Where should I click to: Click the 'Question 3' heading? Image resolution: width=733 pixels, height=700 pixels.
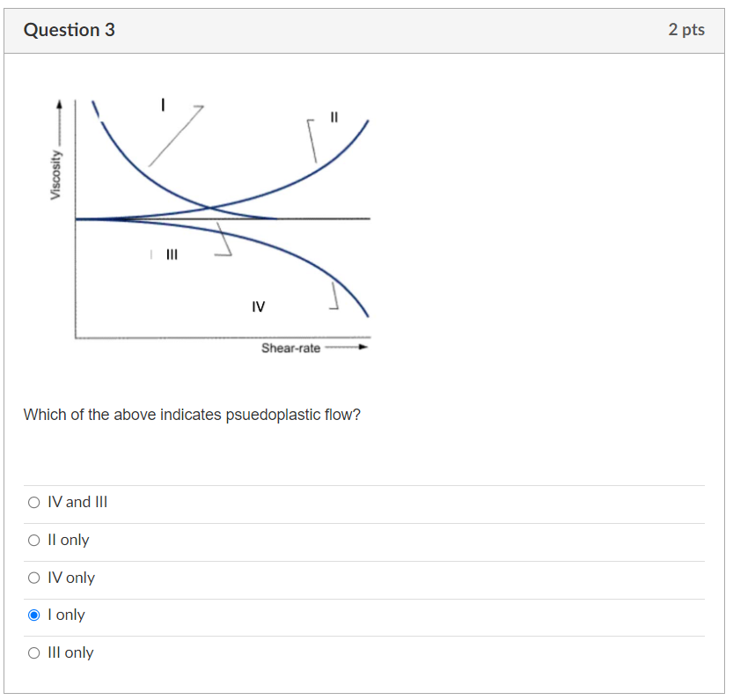click(70, 30)
